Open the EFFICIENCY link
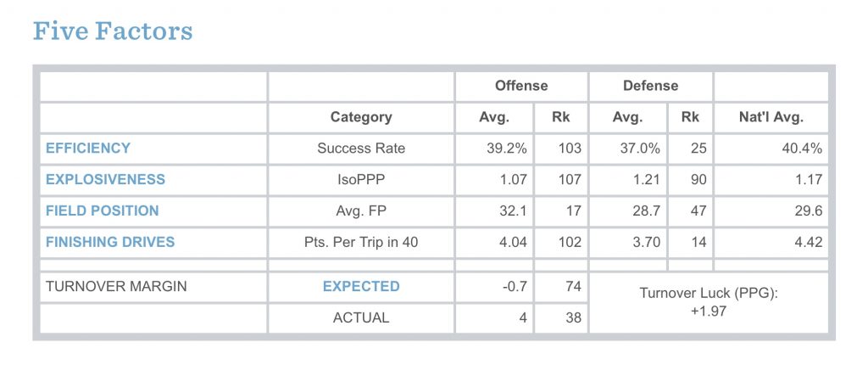This screenshot has width=868, height=376. pos(88,148)
